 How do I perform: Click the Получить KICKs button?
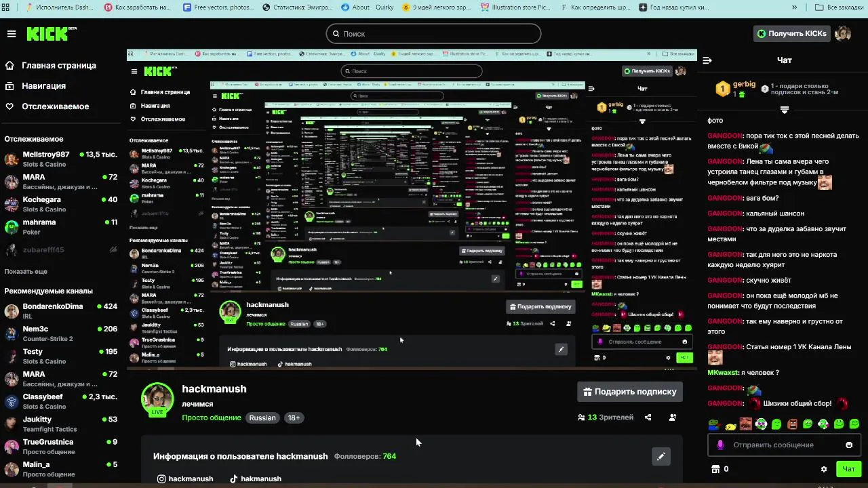[x=793, y=33]
